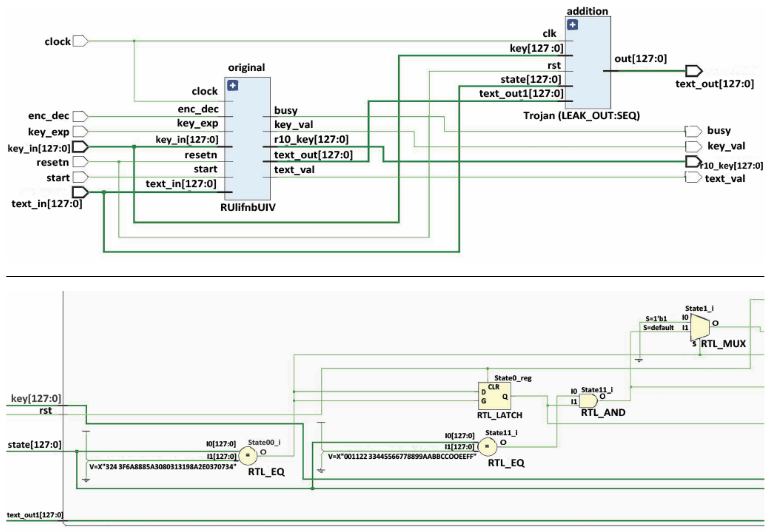Screen dimensions: 771x532
Task: Select the enc_dec input port symbol
Action: click(81, 116)
